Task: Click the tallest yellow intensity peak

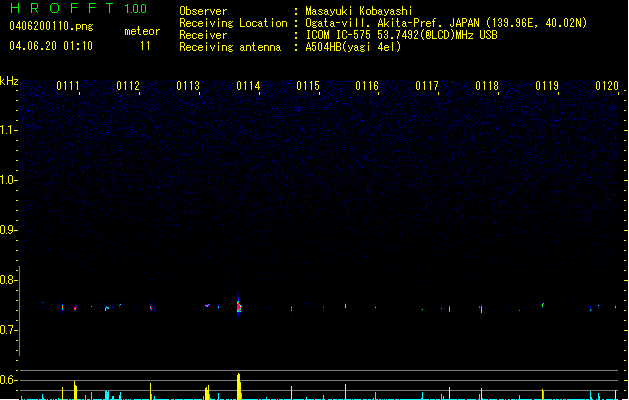Action: point(239,386)
